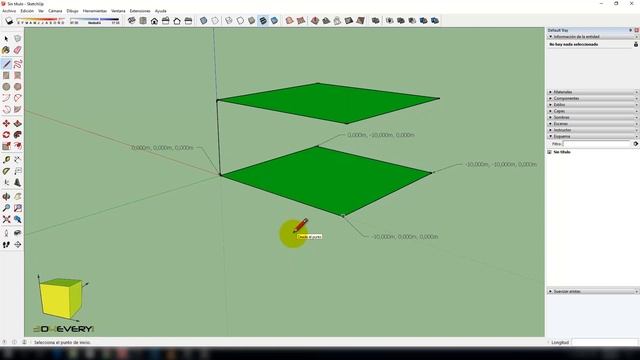Choose the Freehand drawing tool
The height and width of the screenshot is (360, 640).
pos(18,64)
